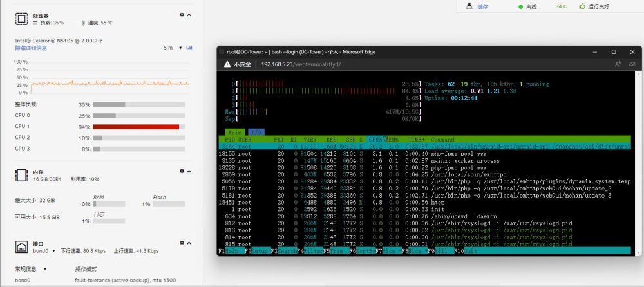Image resolution: width=644 pixels, height=287 pixels.
Task: Select the htop process row PID 18451
Action: [x=425, y=203]
